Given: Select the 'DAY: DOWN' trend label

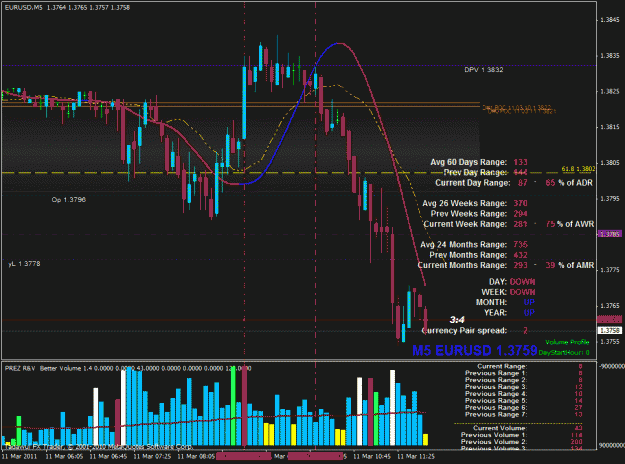Looking at the screenshot, I should (512, 282).
